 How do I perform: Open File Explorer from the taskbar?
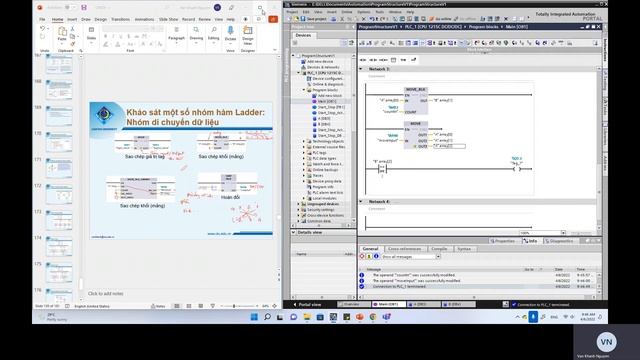coord(307,317)
